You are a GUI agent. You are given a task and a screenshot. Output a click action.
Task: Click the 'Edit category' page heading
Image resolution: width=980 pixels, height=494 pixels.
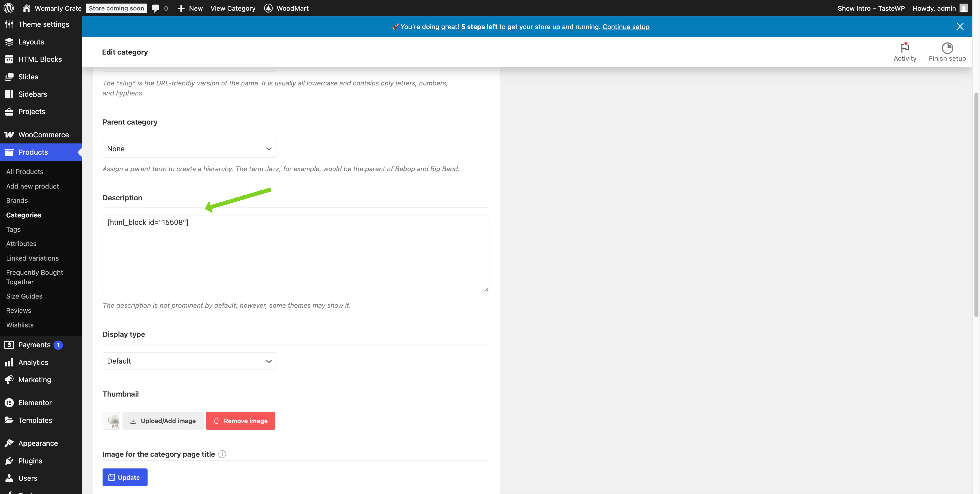coord(125,52)
